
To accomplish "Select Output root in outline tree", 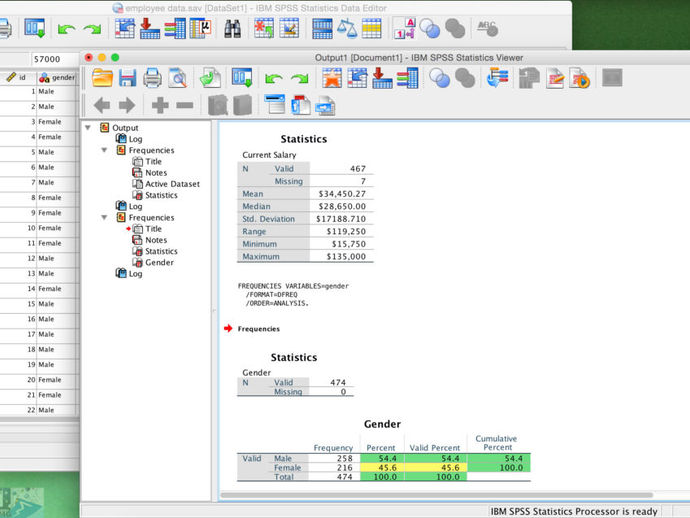I will 125,128.
